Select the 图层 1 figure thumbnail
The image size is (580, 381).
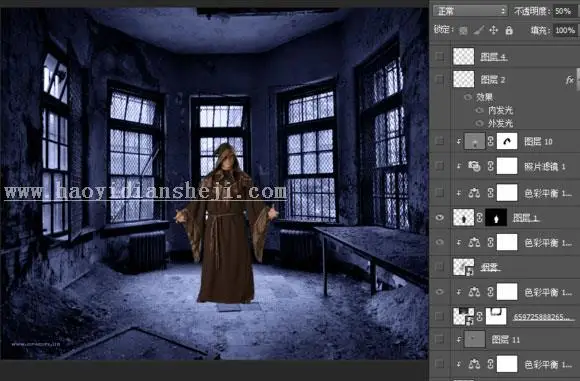(x=463, y=218)
